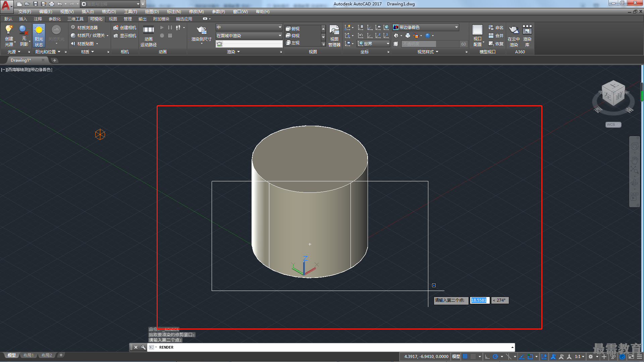Close the command line with X icon
Viewport: 644px width, 362px height.
tap(136, 347)
